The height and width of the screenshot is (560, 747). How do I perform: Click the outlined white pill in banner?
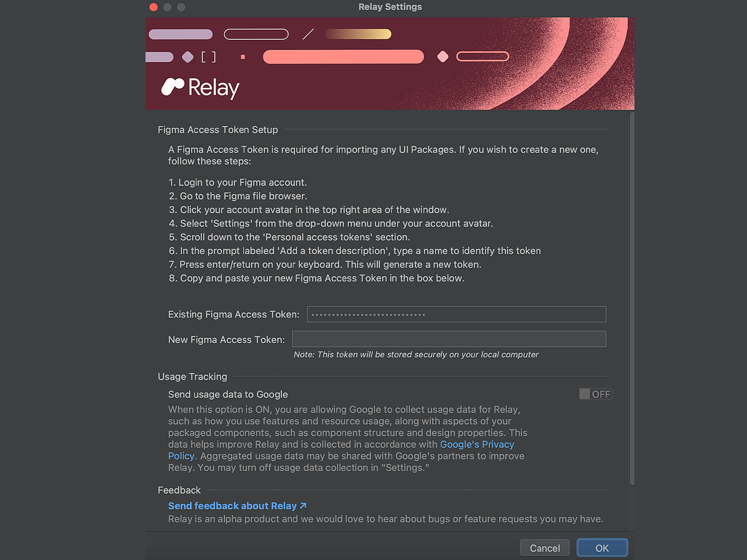[x=256, y=34]
